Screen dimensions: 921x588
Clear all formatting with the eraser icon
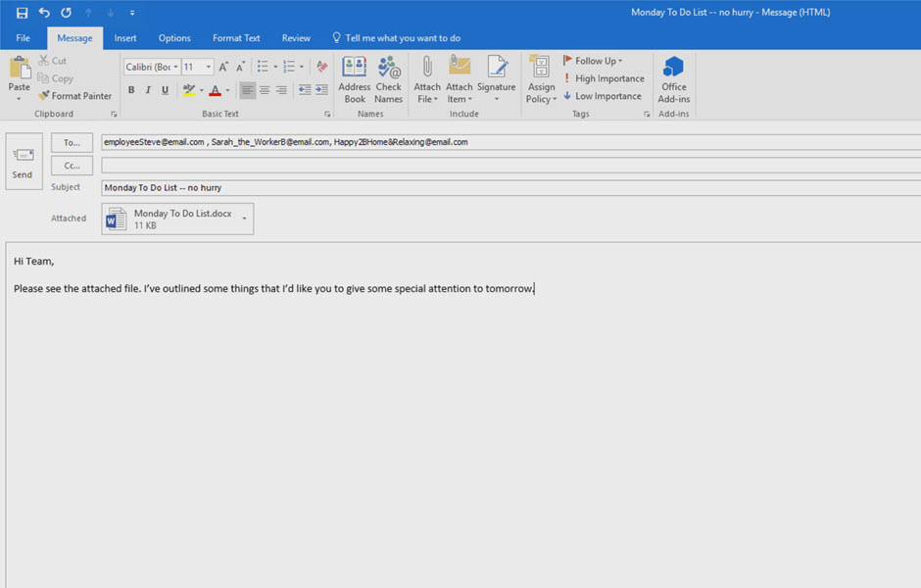322,67
